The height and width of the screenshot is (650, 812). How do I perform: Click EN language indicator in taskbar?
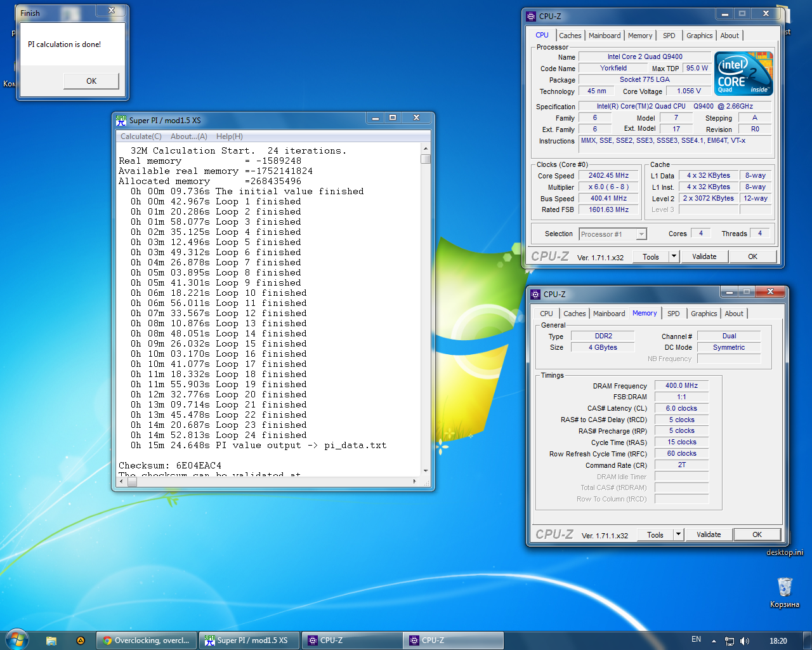[697, 640]
